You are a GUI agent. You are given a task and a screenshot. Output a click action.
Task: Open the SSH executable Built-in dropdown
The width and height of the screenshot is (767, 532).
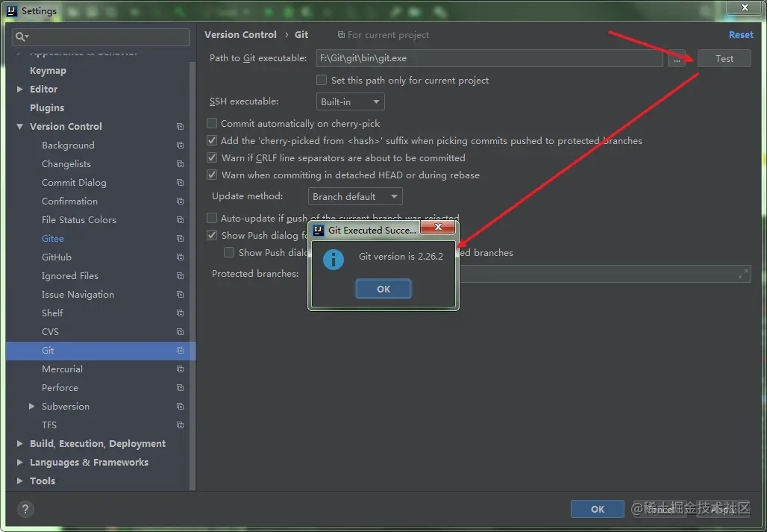click(x=350, y=101)
